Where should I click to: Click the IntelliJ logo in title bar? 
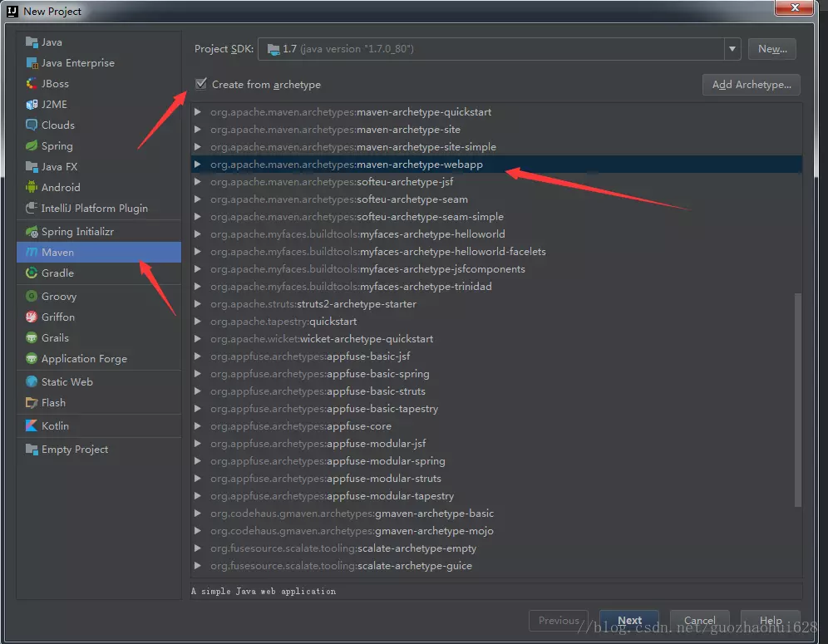click(x=12, y=11)
